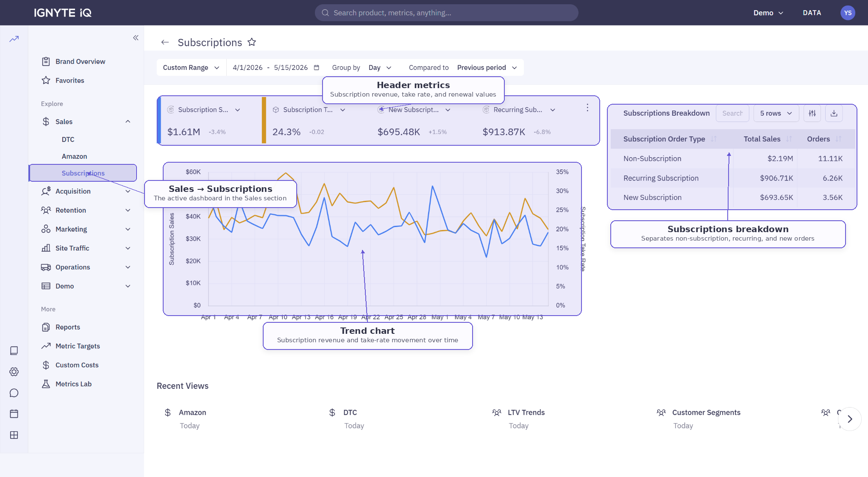This screenshot has width=868, height=477.
Task: Expand the Operations section
Action: click(128, 267)
